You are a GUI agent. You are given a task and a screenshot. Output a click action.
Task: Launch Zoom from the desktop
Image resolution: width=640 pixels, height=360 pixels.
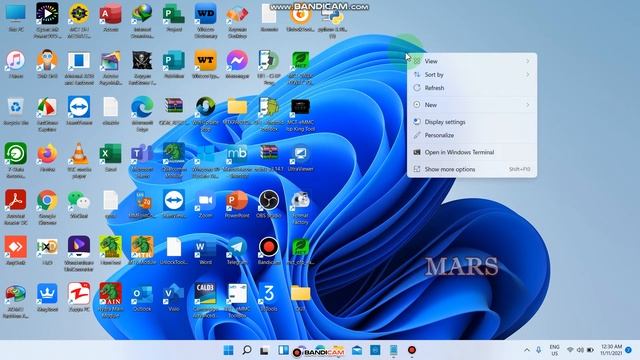coord(205,204)
